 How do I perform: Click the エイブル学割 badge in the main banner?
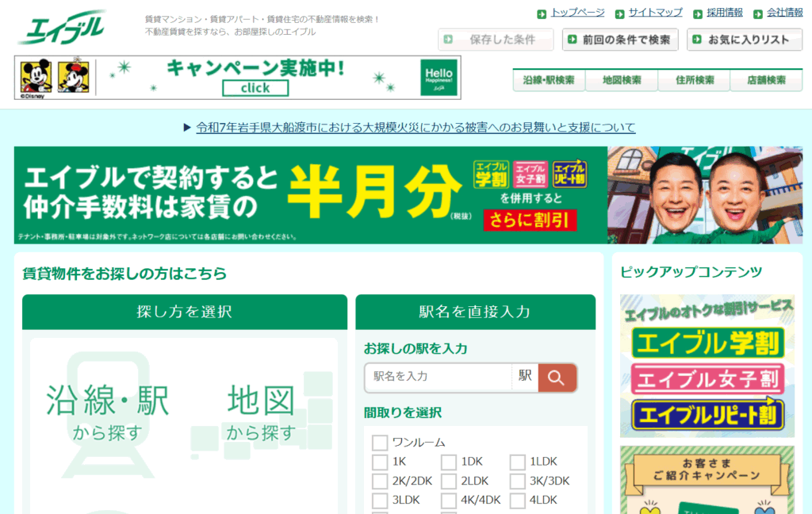pos(491,175)
